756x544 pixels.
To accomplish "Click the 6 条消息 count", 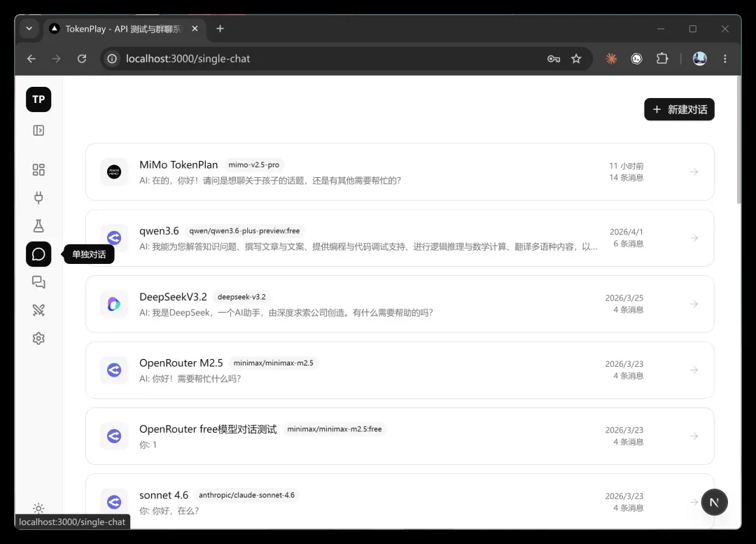I will coord(628,244).
